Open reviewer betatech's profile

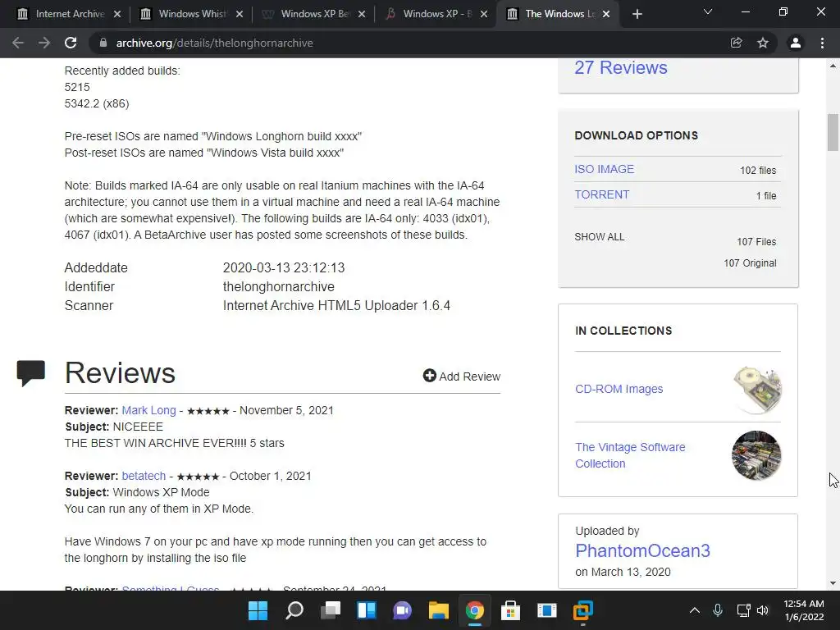144,476
